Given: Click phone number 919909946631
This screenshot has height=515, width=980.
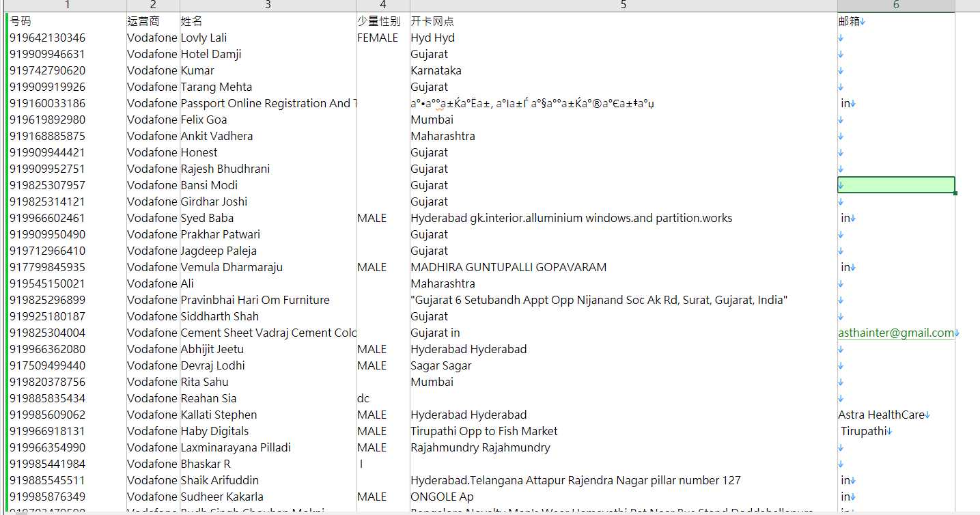Looking at the screenshot, I should 67,54.
